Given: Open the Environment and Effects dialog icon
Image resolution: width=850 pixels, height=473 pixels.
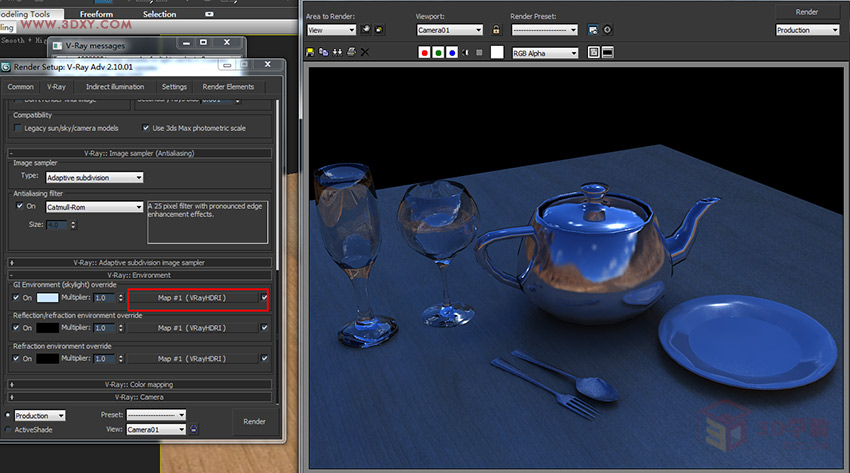Looking at the screenshot, I should point(607,30).
